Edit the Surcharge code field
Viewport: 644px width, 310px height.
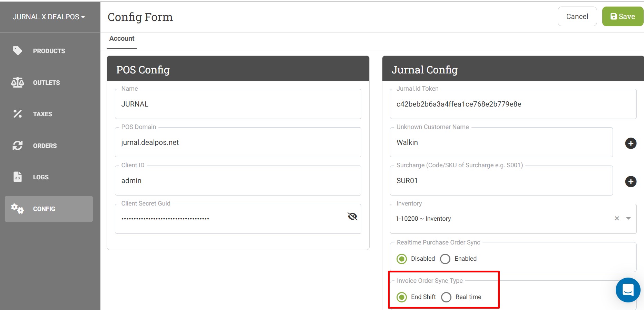tap(501, 181)
